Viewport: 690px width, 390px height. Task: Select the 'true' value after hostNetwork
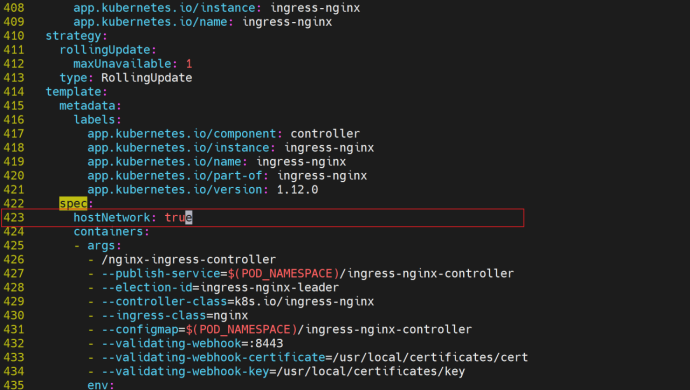tap(178, 217)
